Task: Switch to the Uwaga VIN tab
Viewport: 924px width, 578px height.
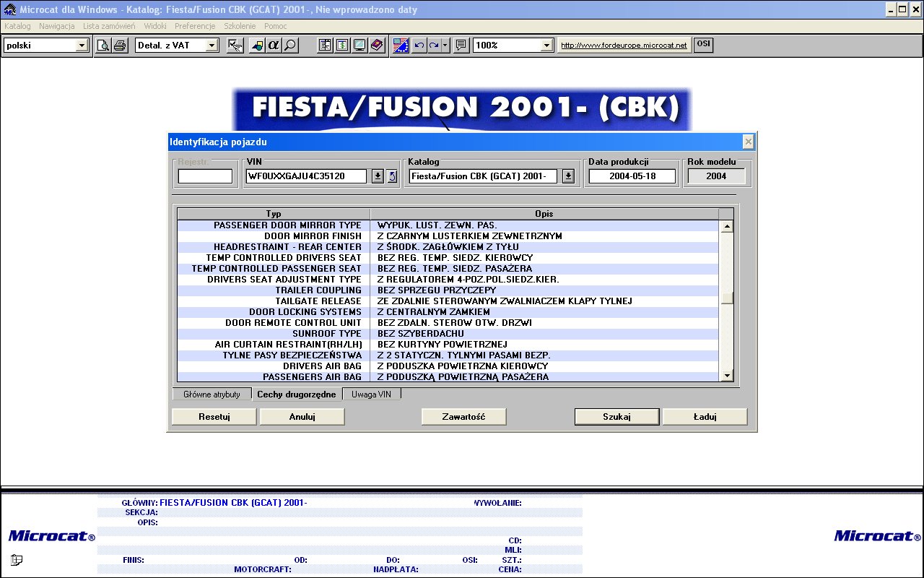Action: pos(371,394)
